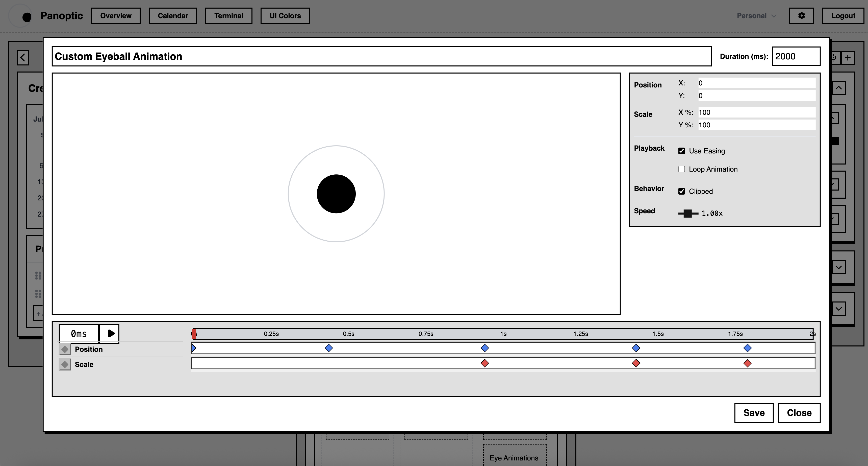Click the Duration (ms) input field
This screenshot has height=466, width=868.
[x=796, y=56]
